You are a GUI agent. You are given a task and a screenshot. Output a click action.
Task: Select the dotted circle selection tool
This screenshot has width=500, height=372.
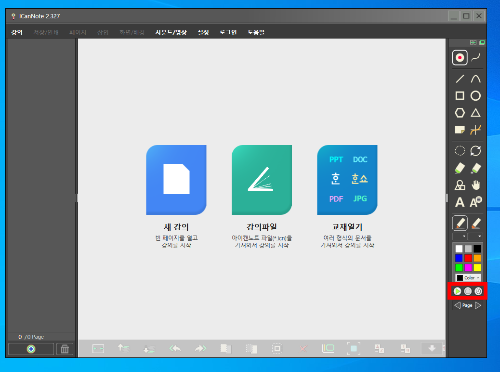460,151
